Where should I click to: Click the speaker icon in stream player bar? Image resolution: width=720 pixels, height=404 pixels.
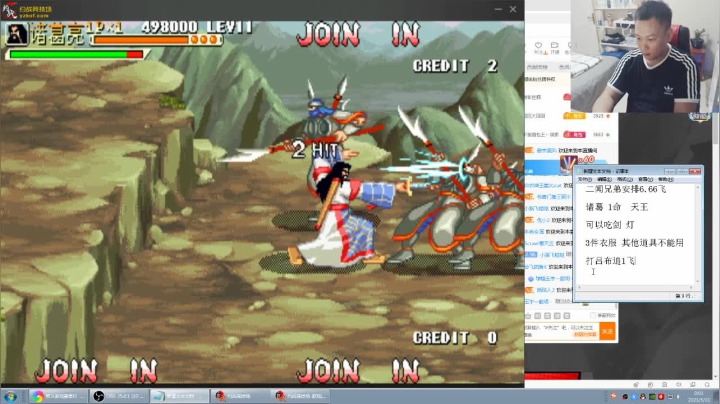(679, 385)
